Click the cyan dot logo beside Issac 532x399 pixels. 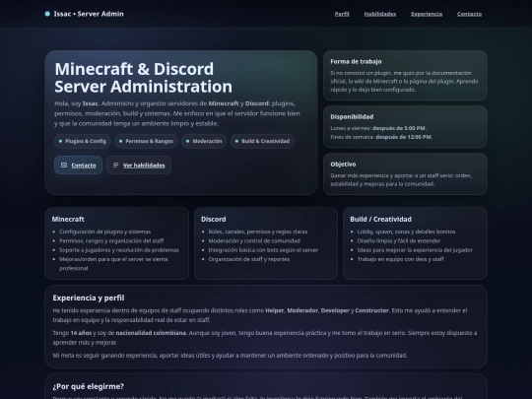pos(47,14)
